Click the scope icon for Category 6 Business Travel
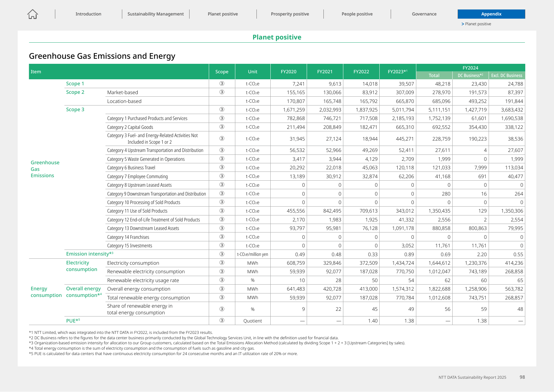 222,167
